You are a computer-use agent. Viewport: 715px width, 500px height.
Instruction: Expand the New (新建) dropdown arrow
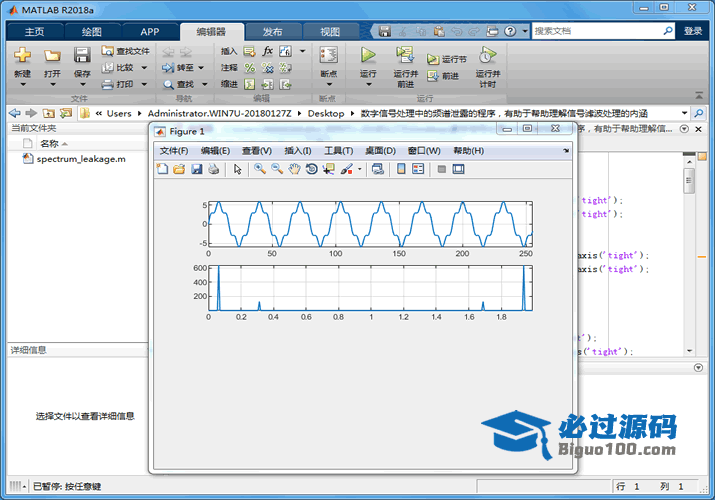click(x=22, y=84)
